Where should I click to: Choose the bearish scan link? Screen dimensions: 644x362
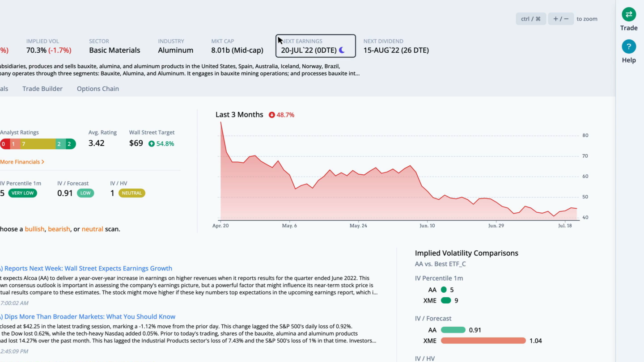click(x=59, y=229)
